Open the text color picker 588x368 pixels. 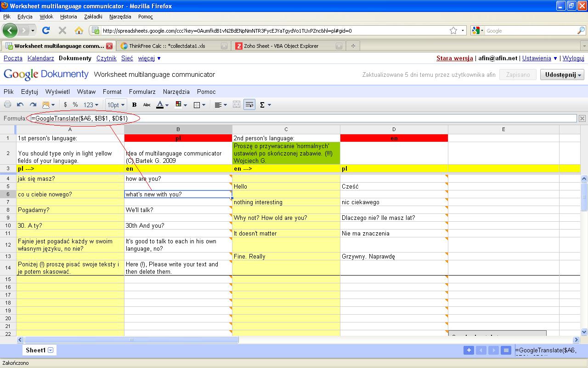click(x=162, y=105)
